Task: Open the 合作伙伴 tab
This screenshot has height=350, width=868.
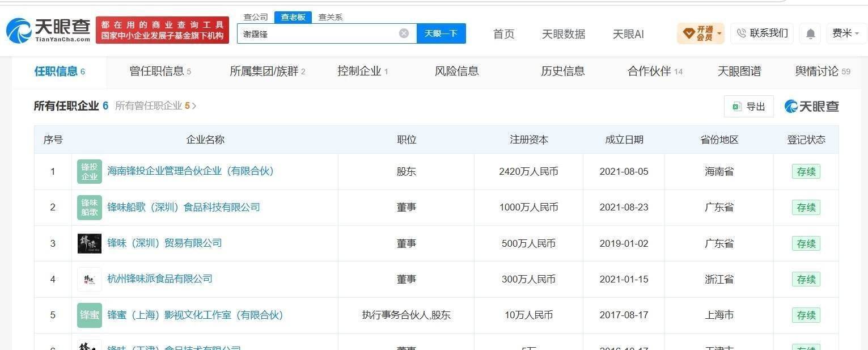Action: [655, 71]
